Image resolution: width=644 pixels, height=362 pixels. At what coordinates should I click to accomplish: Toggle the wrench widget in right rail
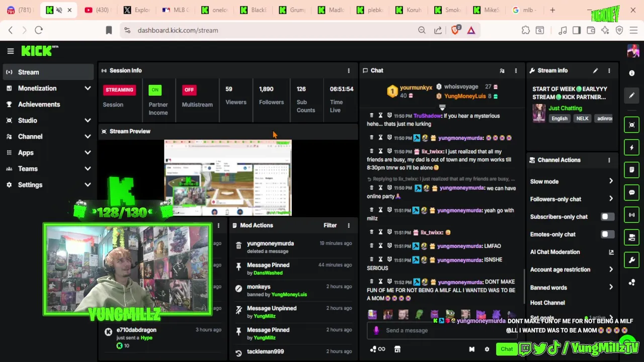632,260
